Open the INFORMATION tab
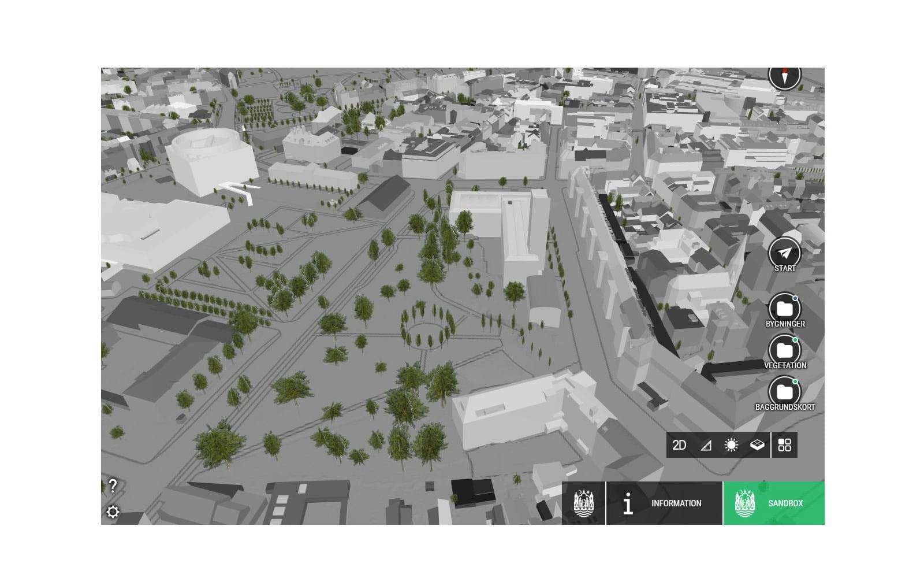This screenshot has width=924, height=578. coord(664,503)
